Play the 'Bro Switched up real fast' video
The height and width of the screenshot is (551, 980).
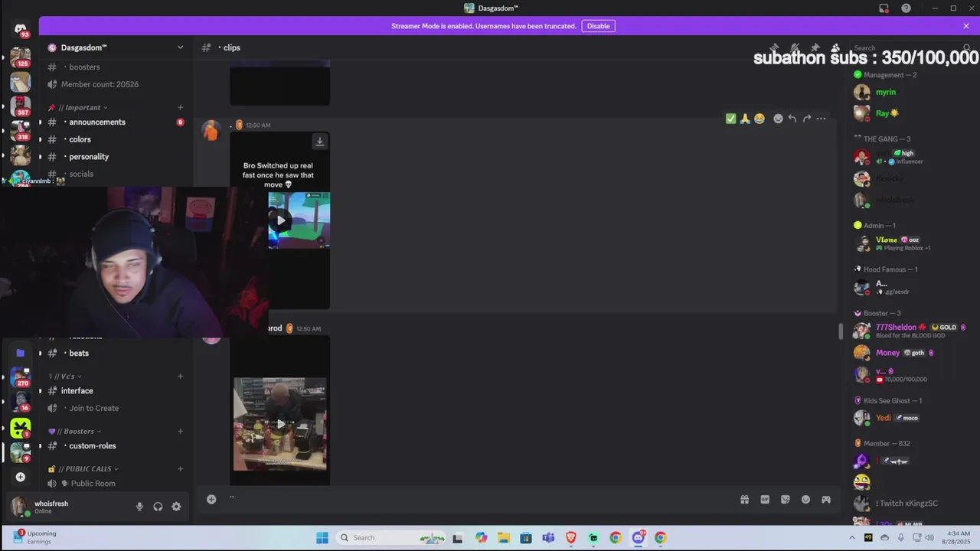[281, 220]
